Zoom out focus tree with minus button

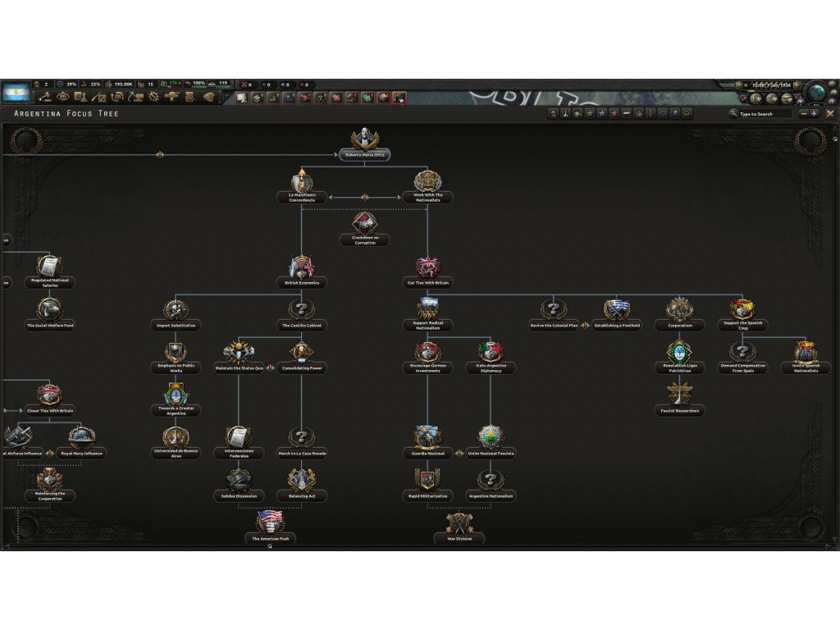point(804,113)
